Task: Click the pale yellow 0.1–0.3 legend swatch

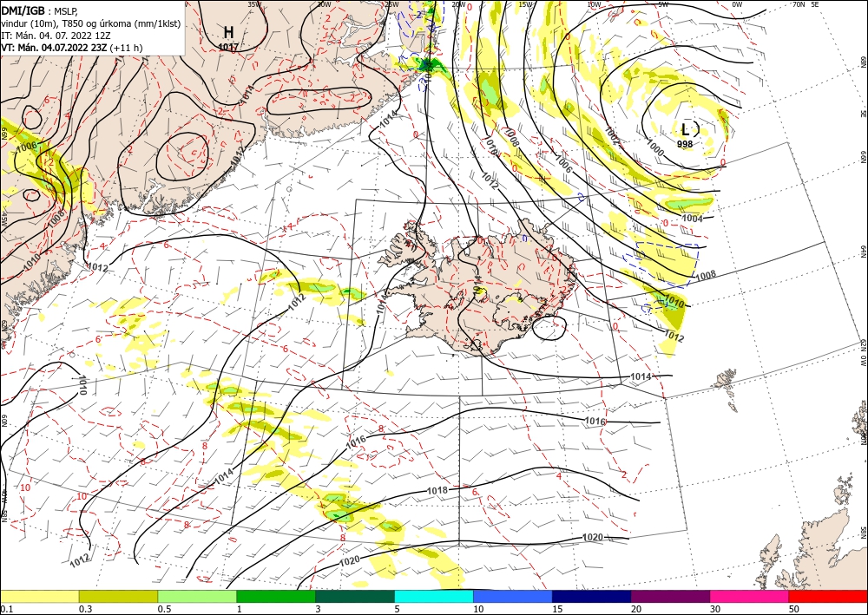Action: click(39, 596)
